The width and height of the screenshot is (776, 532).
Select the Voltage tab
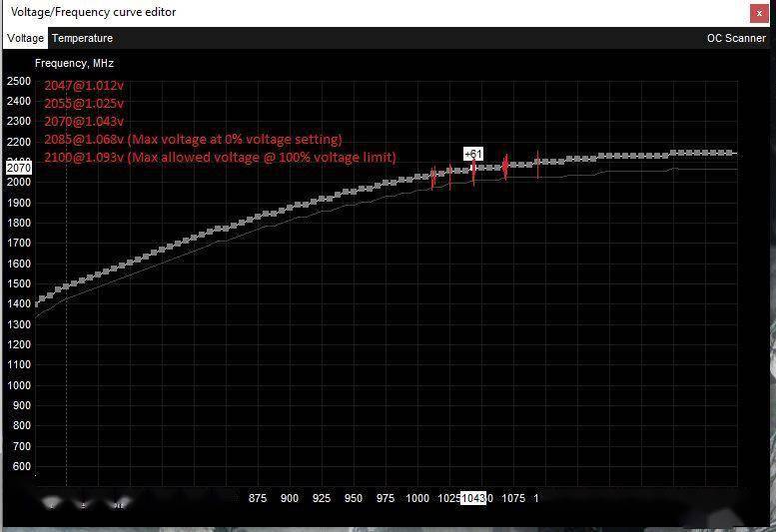[x=26, y=38]
